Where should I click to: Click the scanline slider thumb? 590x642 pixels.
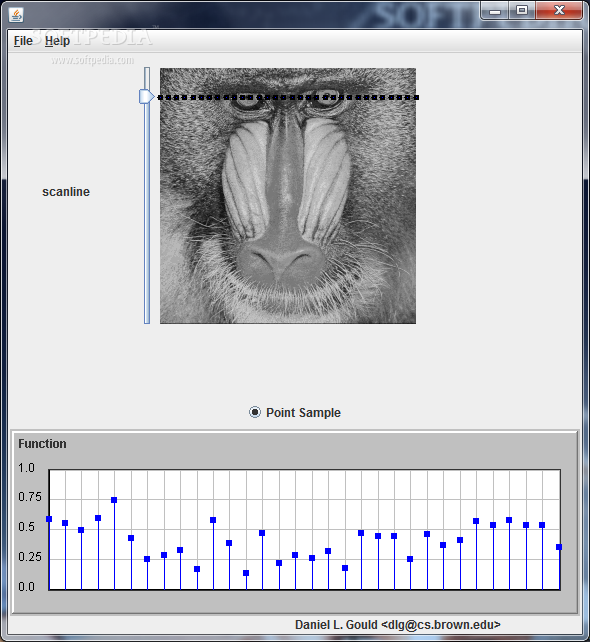click(x=146, y=97)
